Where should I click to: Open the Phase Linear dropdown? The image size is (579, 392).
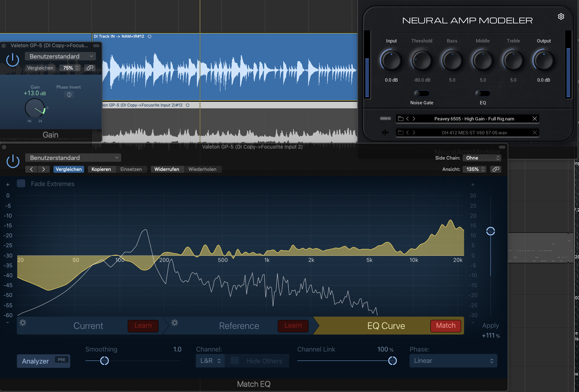(453, 361)
